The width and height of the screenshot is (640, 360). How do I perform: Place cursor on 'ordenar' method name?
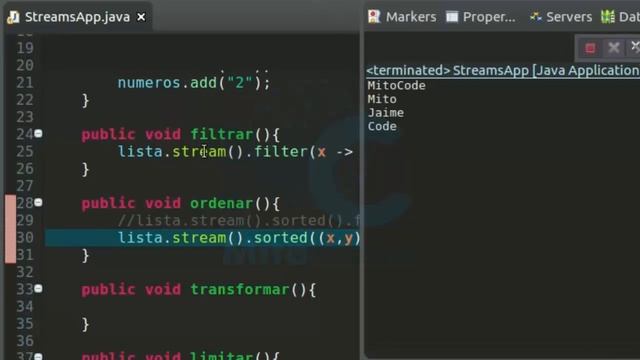(x=222, y=203)
